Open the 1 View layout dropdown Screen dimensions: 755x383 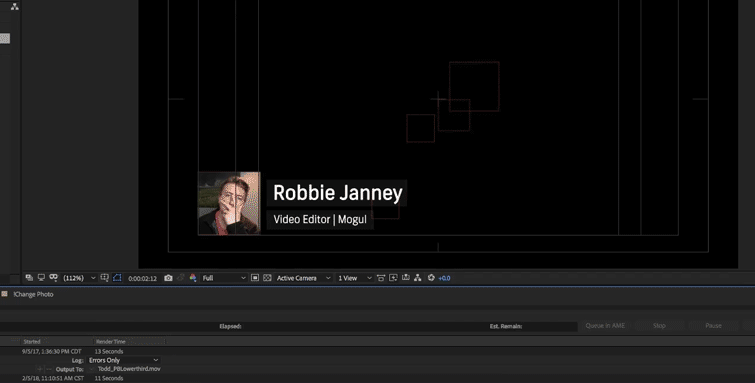(x=355, y=278)
